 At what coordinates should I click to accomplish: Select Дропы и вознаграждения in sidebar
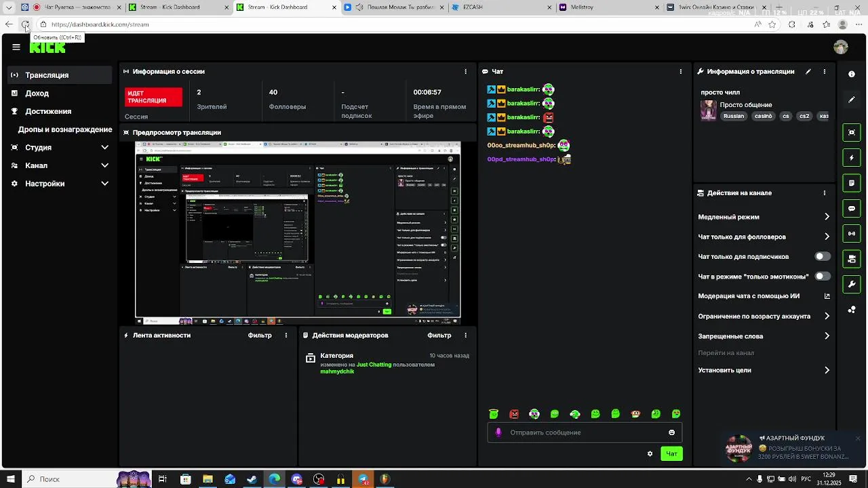tap(65, 129)
